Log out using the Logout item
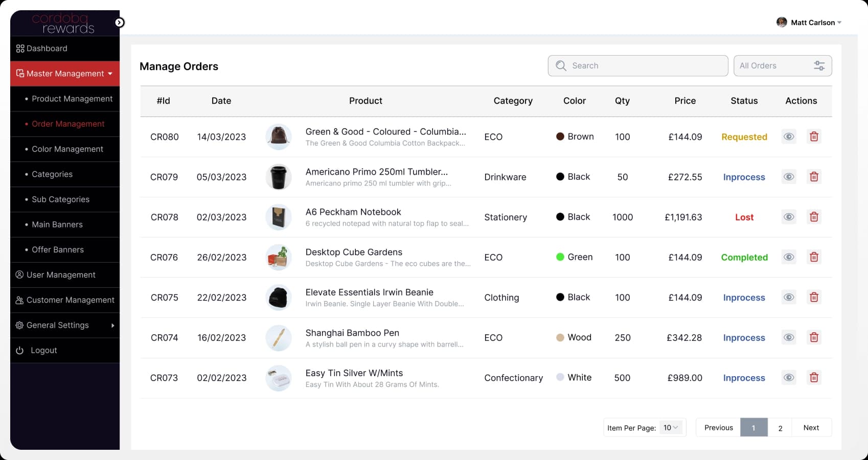This screenshot has height=460, width=868. [x=65, y=350]
